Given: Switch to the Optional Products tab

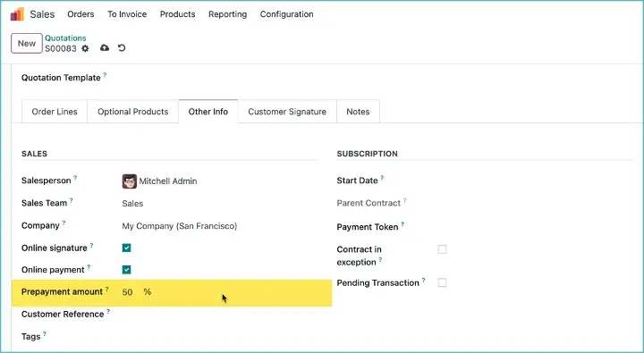Looking at the screenshot, I should (x=133, y=112).
